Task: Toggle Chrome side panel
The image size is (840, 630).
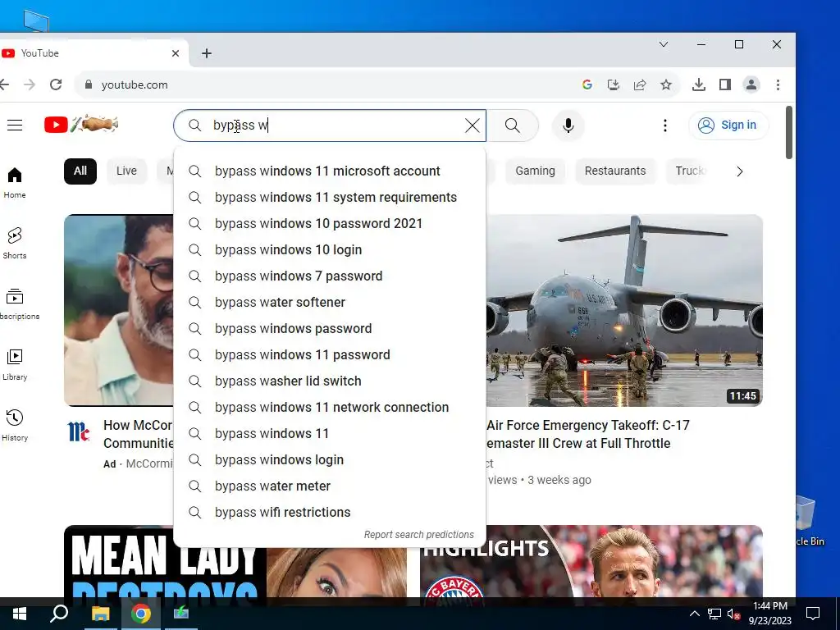Action: [725, 84]
